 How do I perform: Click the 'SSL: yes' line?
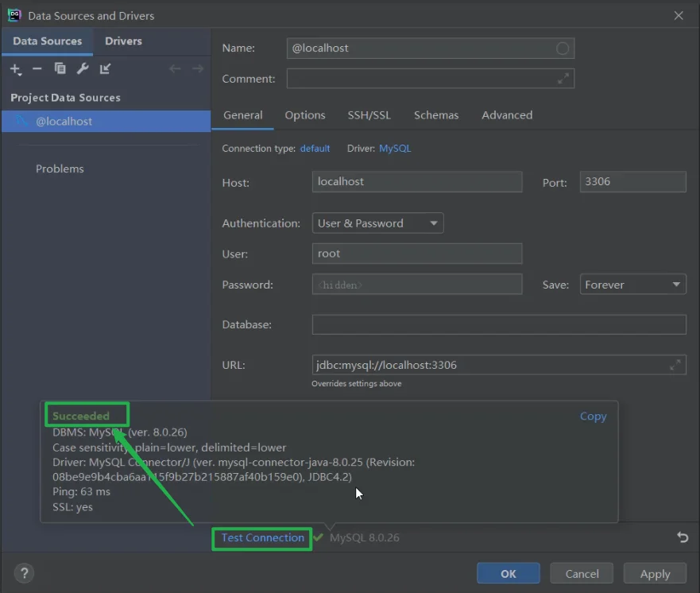pos(73,507)
